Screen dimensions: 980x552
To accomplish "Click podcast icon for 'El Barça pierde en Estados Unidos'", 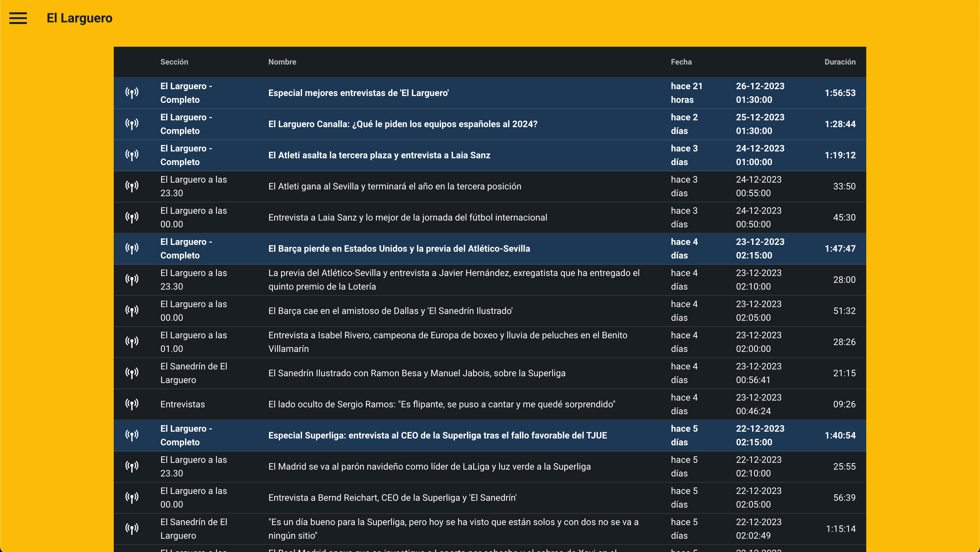I will (x=132, y=248).
